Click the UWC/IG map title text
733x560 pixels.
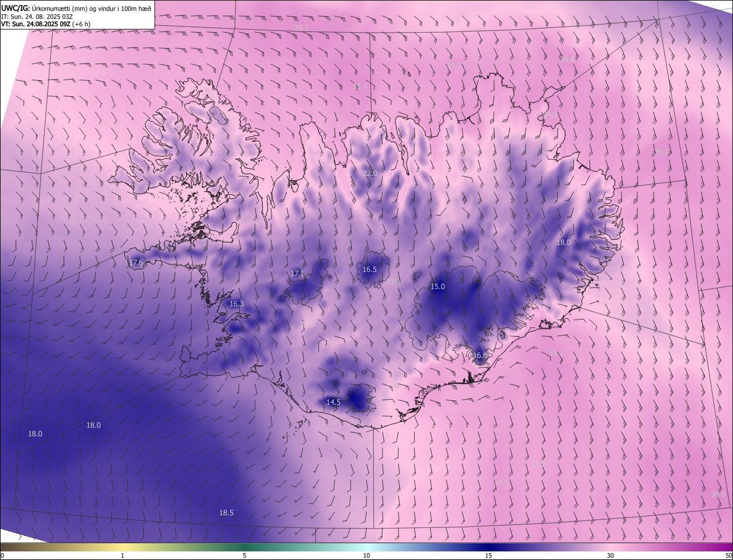76,7
